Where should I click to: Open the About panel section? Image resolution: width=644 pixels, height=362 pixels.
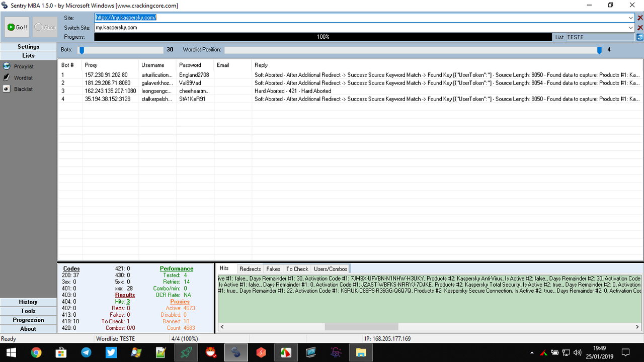[28, 329]
